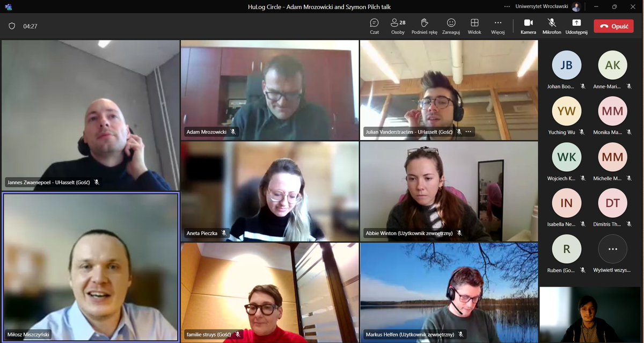Viewport: 644px width, 343px height.
Task: Click muted mic icon by Abbie Winton
Action: [x=459, y=233]
